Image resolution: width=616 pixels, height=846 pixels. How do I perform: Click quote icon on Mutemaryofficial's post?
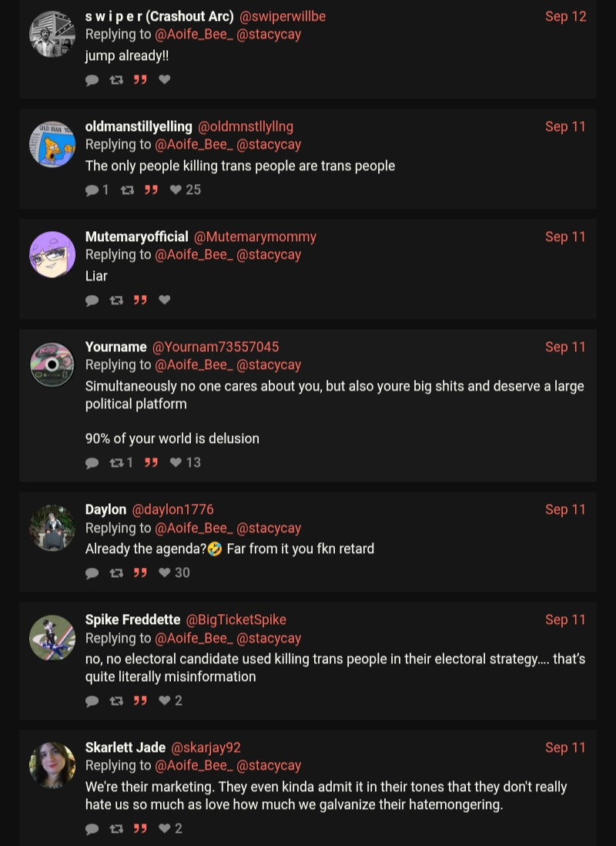(x=140, y=300)
